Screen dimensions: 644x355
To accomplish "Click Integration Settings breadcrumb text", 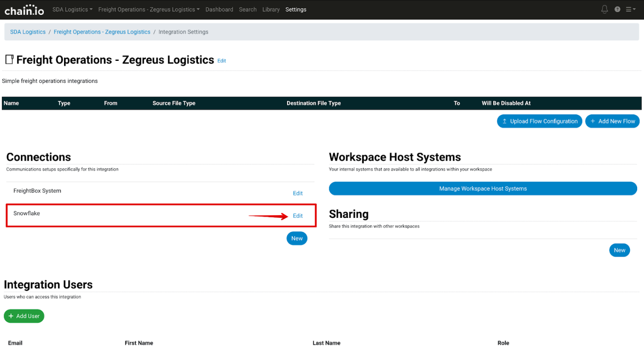I will tap(183, 32).
